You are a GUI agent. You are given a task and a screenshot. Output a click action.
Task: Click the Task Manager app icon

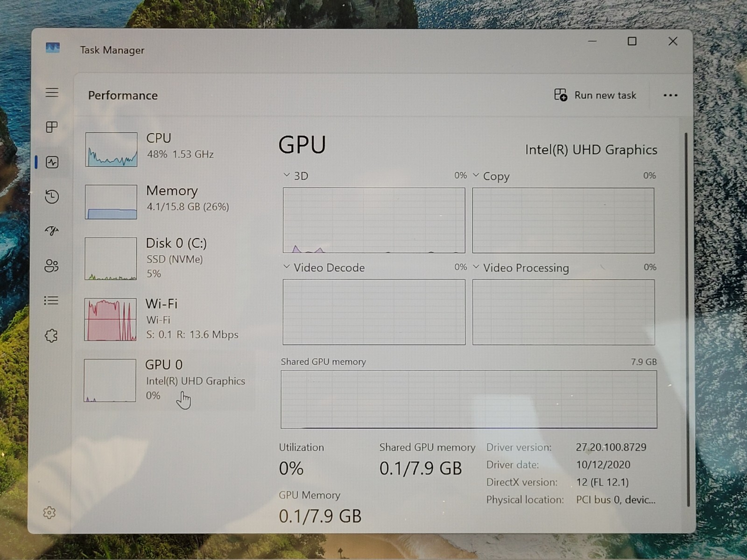[x=53, y=48]
